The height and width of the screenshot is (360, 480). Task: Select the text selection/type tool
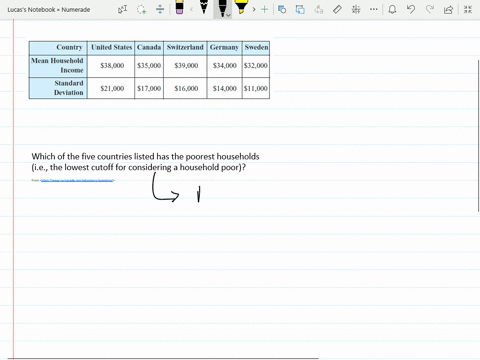click(x=122, y=9)
